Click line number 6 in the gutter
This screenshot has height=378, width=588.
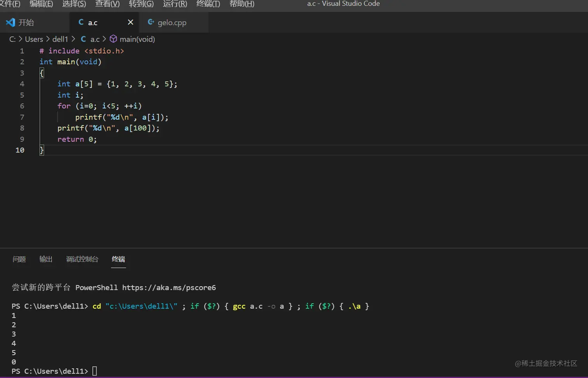(22, 106)
